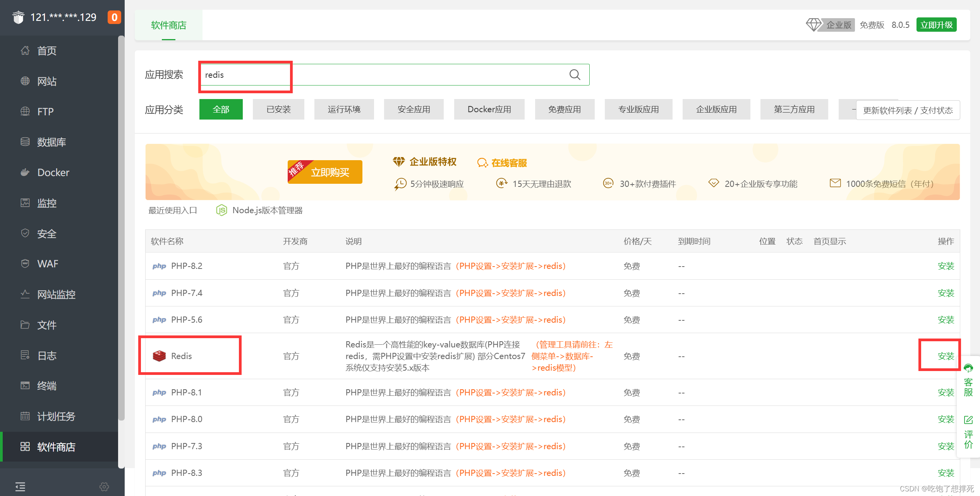
Task: Click 安装 for the Redis row
Action: tap(946, 356)
